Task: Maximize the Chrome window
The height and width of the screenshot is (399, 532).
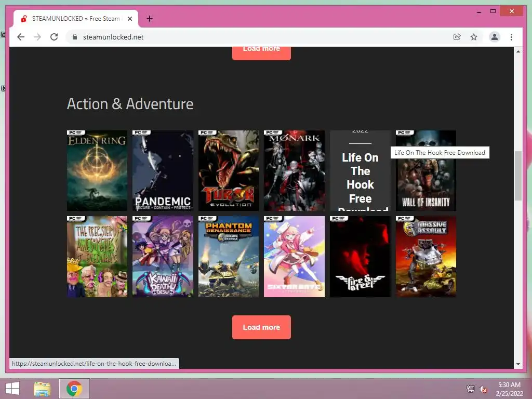Action: tap(493, 11)
